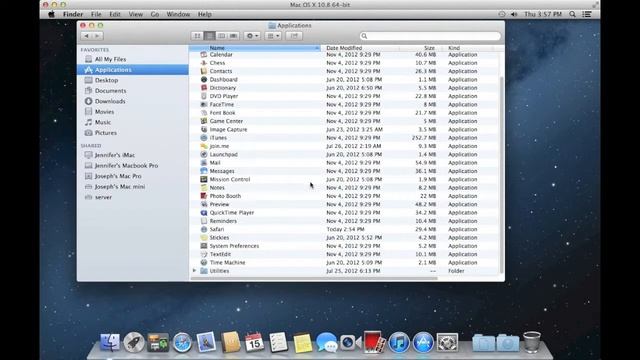Go forward in Finder history
Image resolution: width=640 pixels, height=360 pixels.
pos(97,36)
